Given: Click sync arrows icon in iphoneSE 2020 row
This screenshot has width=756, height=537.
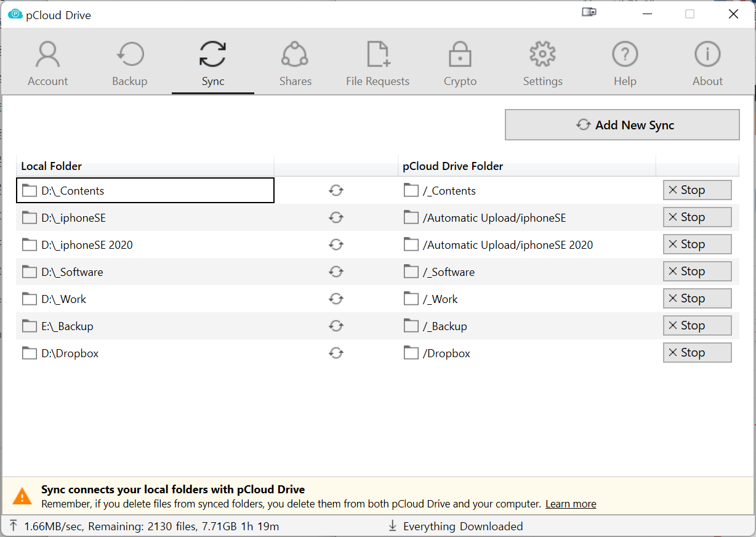Looking at the screenshot, I should (x=336, y=245).
